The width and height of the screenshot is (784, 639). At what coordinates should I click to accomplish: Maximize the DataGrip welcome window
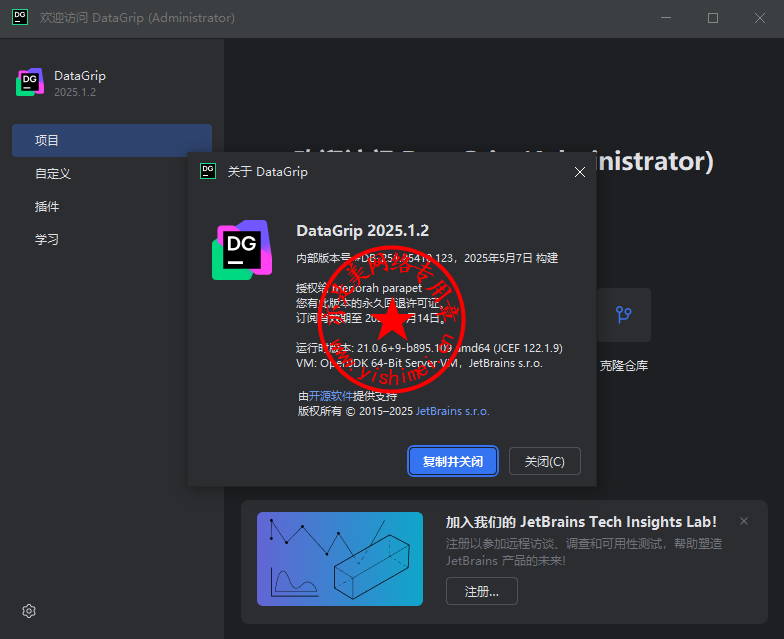(x=713, y=18)
